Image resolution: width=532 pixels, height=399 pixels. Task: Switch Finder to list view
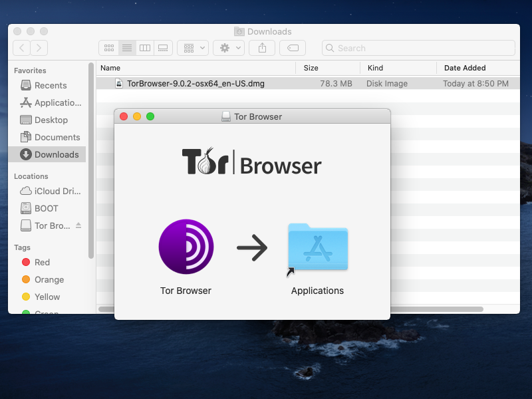click(127, 48)
